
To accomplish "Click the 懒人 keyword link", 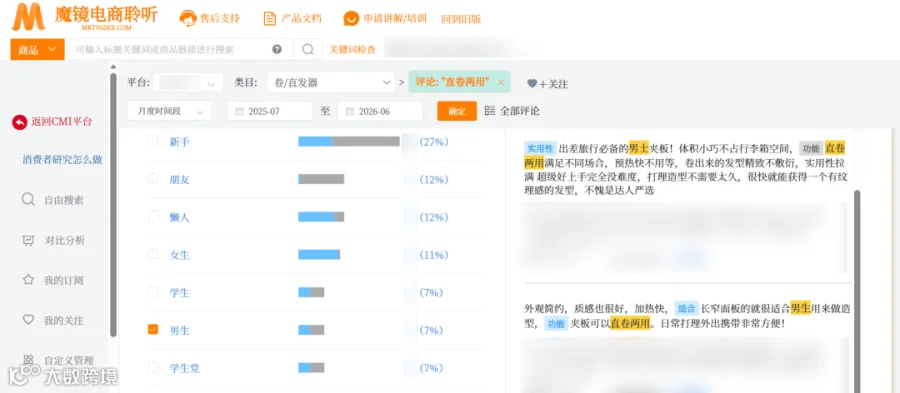I will click(180, 217).
